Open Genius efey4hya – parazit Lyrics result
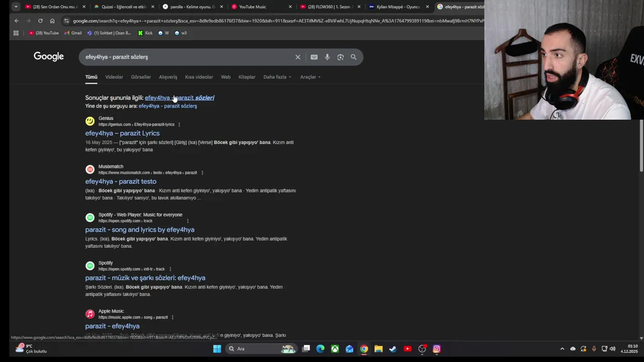Image resolution: width=644 pixels, height=362 pixels. [x=122, y=133]
